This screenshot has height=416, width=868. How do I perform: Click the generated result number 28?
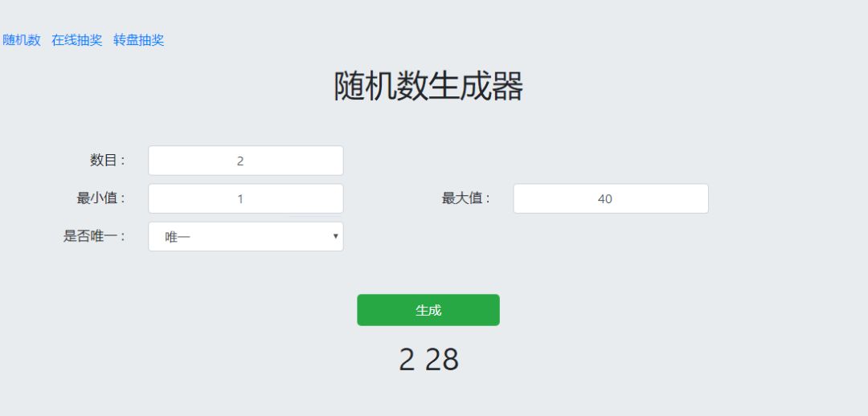coord(442,360)
